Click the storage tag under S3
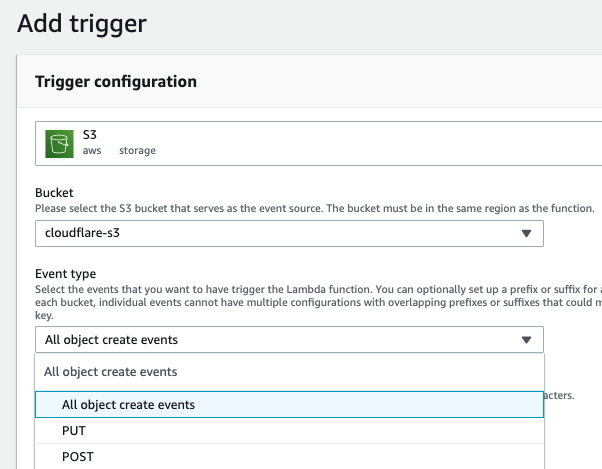The image size is (602, 469). click(x=137, y=151)
